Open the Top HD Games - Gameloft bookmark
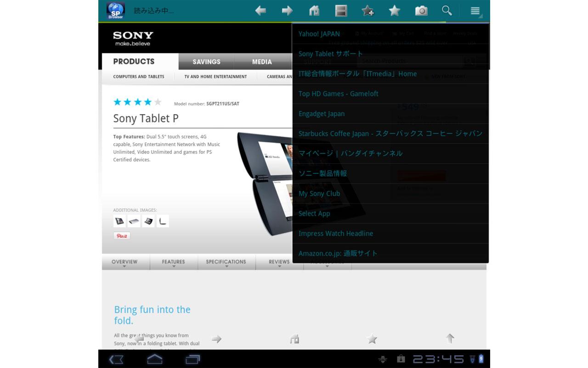Image resolution: width=588 pixels, height=368 pixels. 390,93
